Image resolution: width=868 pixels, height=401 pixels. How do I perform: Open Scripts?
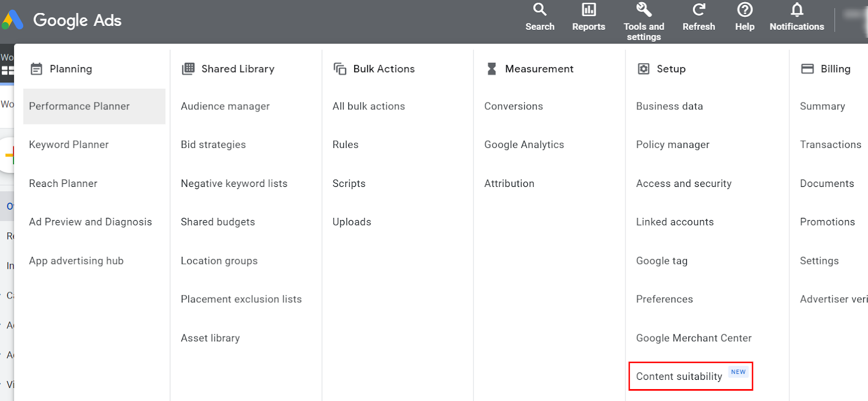pos(349,183)
